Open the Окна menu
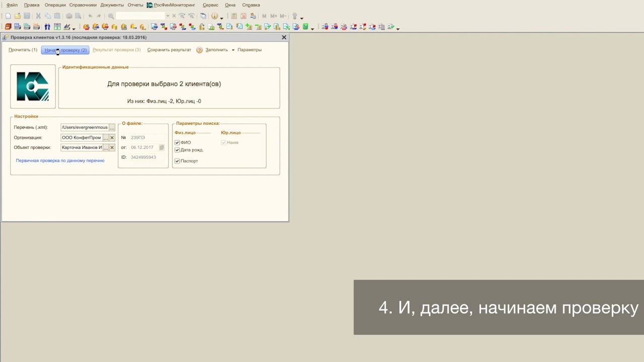644x362 pixels. coord(230,5)
